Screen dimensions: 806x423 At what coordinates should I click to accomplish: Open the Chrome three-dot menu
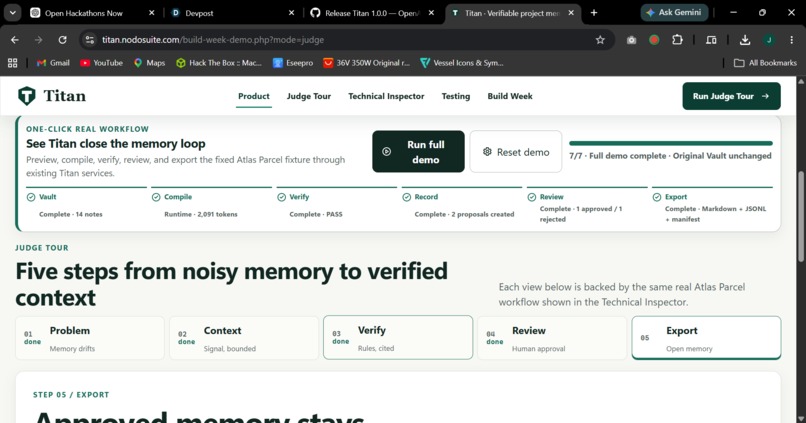coord(792,40)
